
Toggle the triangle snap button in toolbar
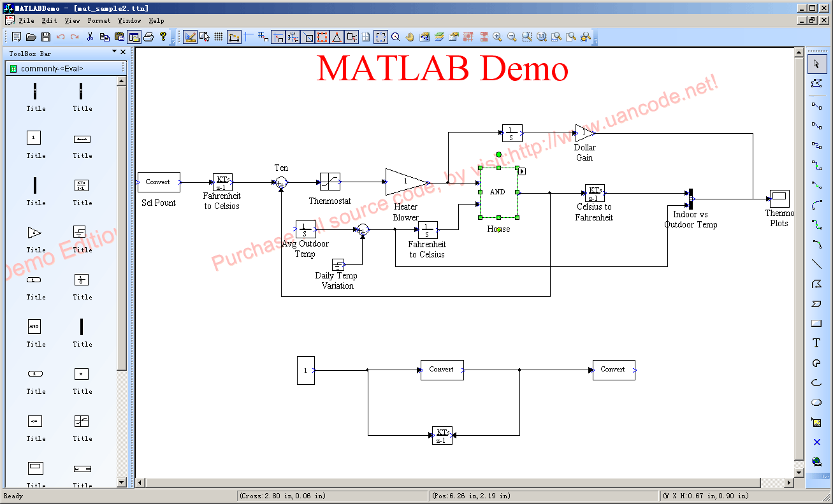coord(337,37)
